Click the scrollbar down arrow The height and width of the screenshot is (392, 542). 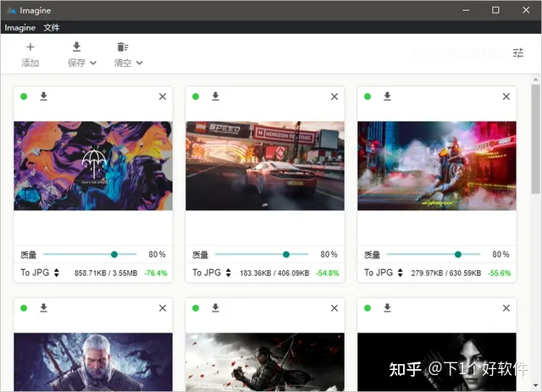click(x=535, y=385)
